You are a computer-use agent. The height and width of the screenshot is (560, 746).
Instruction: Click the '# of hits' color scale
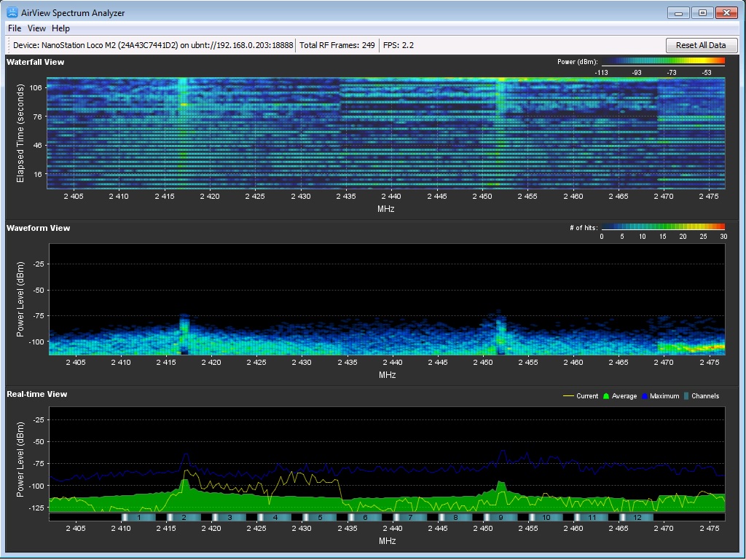[664, 227]
